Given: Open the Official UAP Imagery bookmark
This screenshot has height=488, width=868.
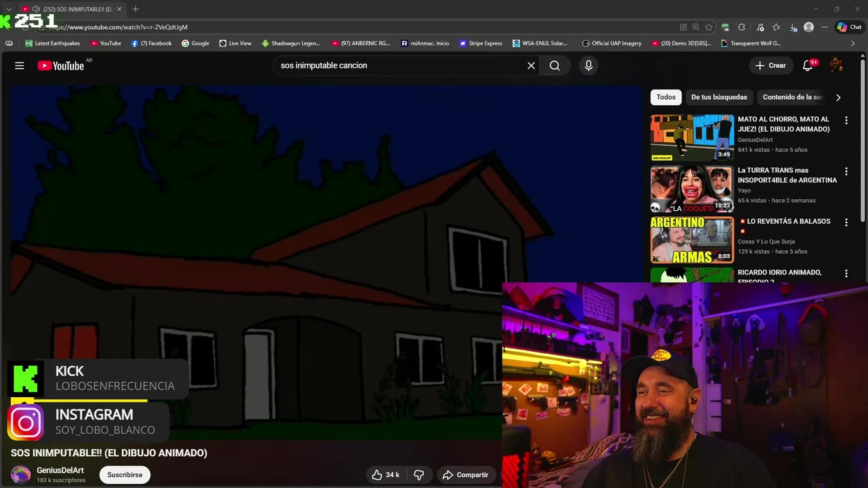Looking at the screenshot, I should click(612, 43).
